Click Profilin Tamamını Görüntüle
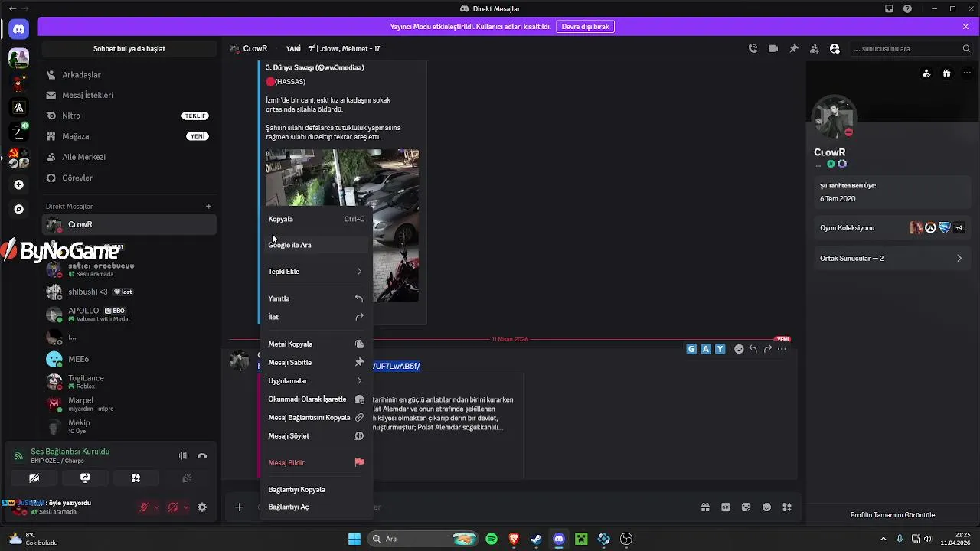The height and width of the screenshot is (551, 980). (x=892, y=515)
